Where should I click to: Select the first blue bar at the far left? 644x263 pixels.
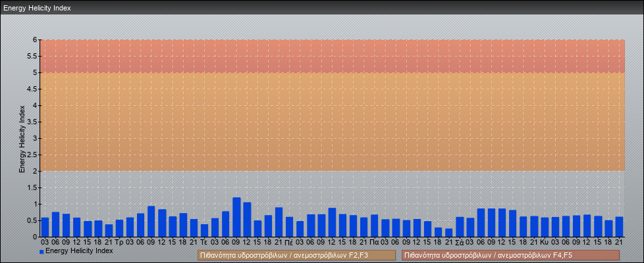(x=45, y=227)
